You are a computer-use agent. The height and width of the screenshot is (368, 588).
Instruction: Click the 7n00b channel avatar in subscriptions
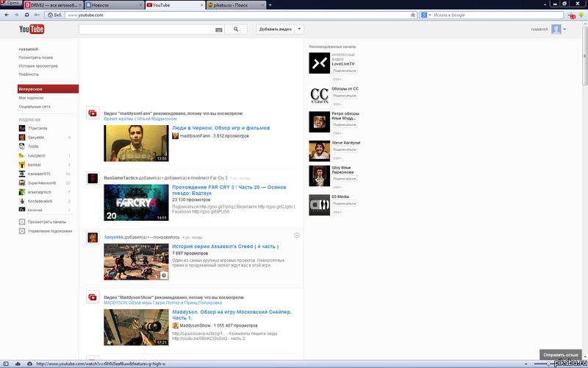pyautogui.click(x=22, y=146)
